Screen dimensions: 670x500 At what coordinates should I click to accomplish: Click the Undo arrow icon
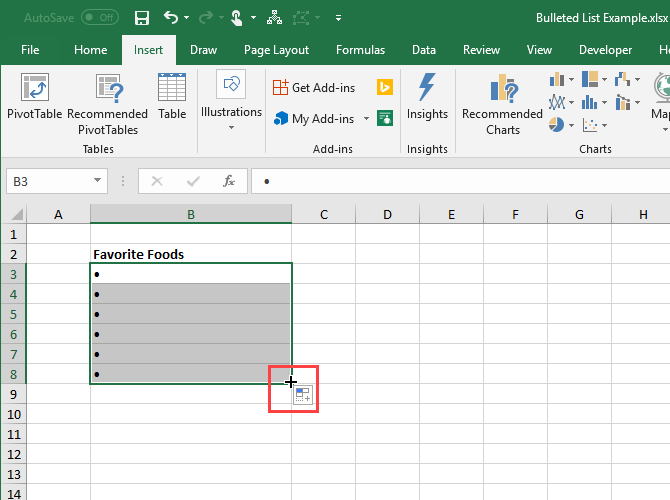click(x=171, y=18)
